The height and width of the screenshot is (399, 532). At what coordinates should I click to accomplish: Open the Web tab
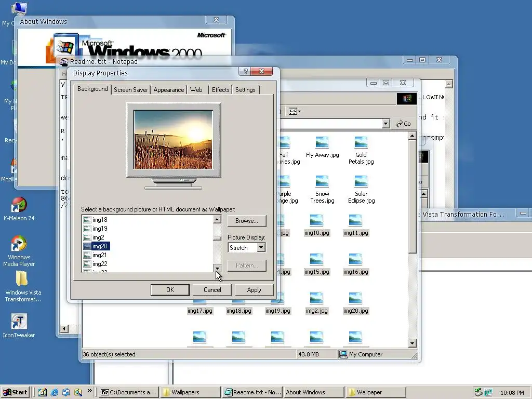pos(196,90)
